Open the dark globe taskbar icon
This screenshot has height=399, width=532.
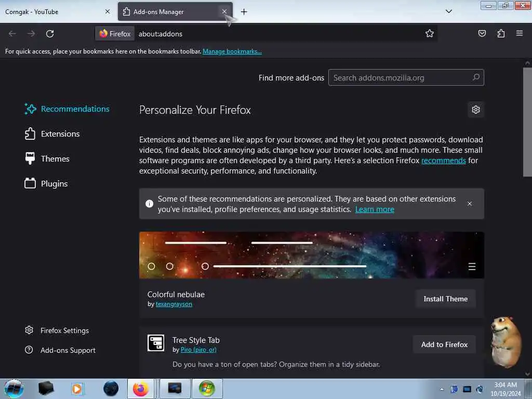[x=111, y=389]
